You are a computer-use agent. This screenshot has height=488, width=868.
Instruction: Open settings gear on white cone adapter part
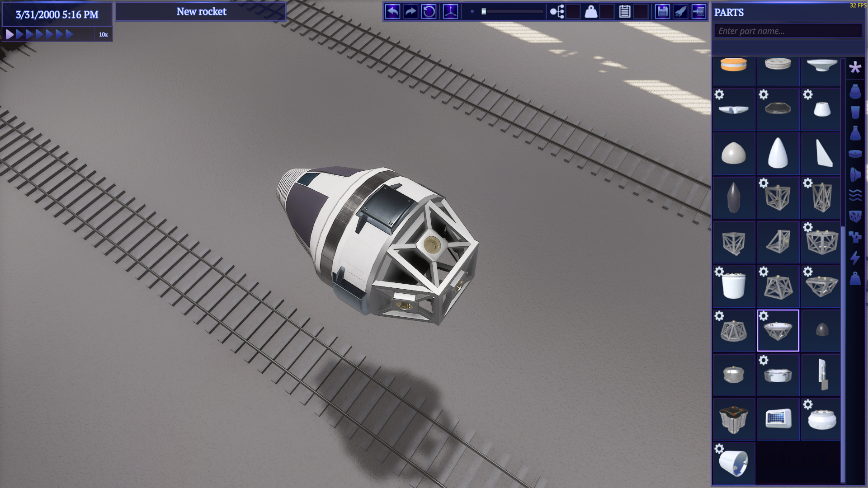[808, 94]
